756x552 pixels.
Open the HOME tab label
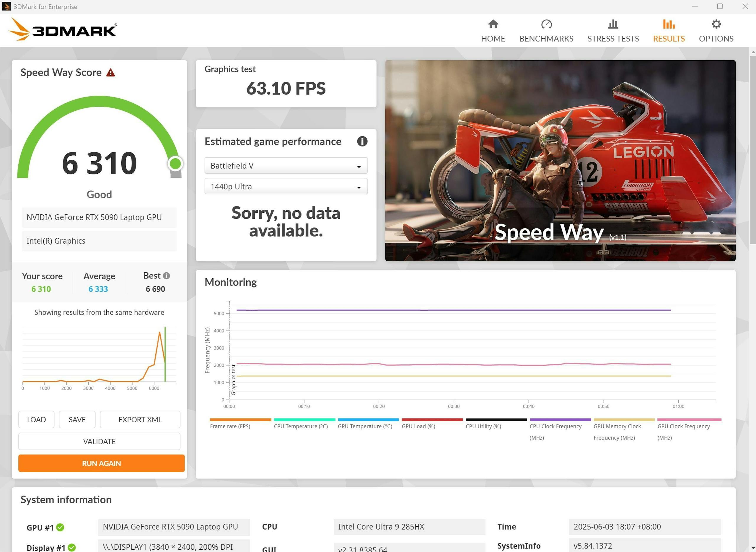[493, 39]
